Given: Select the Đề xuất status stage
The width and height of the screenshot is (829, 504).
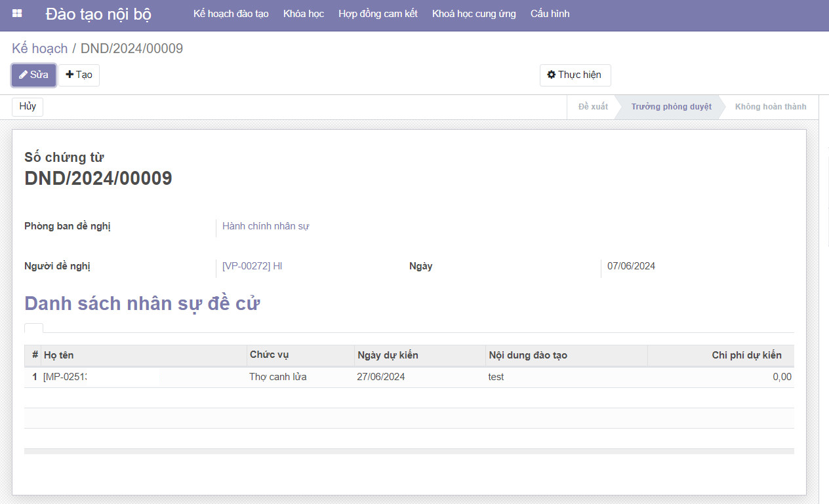Looking at the screenshot, I should [593, 107].
